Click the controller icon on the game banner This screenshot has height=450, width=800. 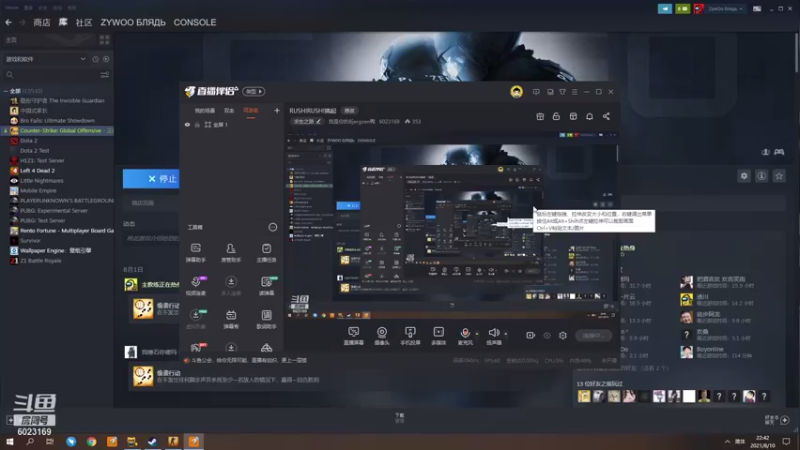tap(779, 152)
